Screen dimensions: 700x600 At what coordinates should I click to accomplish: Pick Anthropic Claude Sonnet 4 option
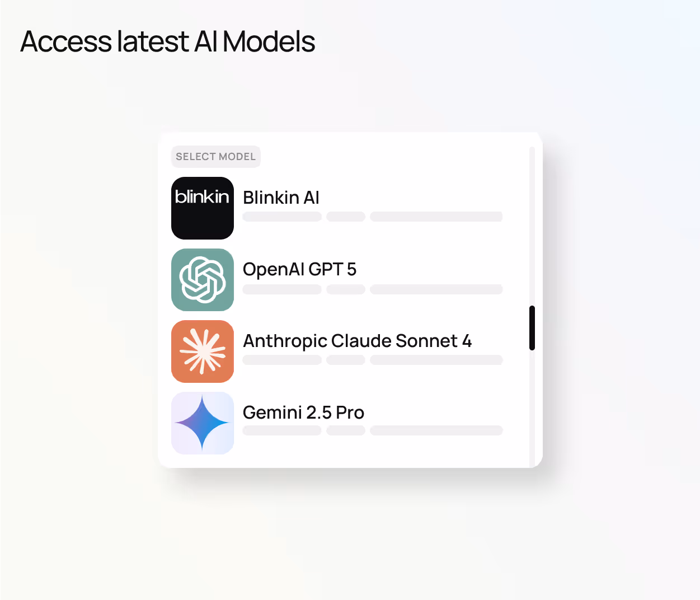click(357, 341)
